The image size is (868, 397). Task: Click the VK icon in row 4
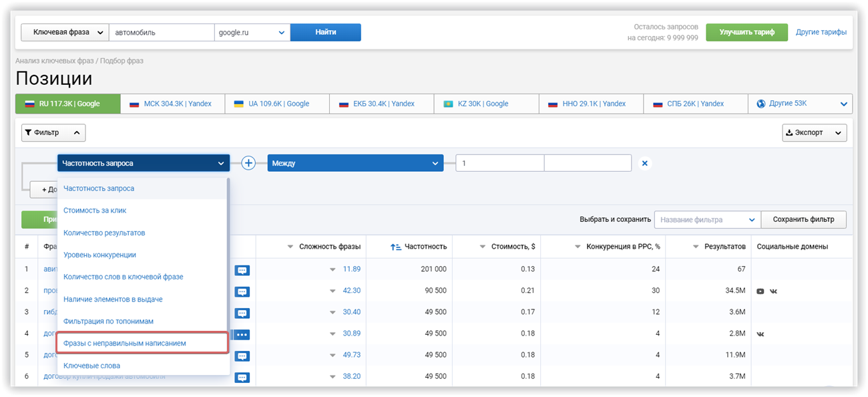pyautogui.click(x=761, y=334)
